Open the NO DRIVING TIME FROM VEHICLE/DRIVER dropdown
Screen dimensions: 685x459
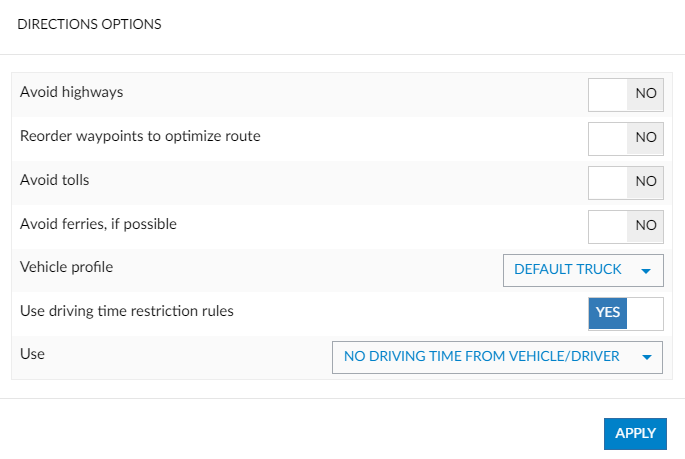click(497, 356)
